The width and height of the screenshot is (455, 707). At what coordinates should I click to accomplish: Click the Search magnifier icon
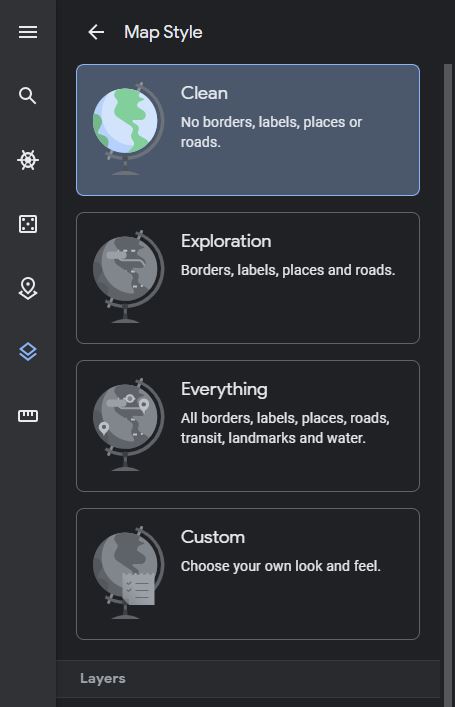pyautogui.click(x=28, y=96)
